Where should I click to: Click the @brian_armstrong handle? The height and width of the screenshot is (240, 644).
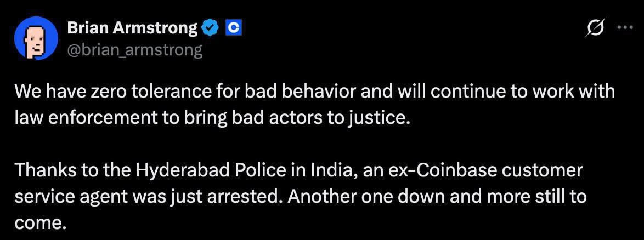click(135, 50)
